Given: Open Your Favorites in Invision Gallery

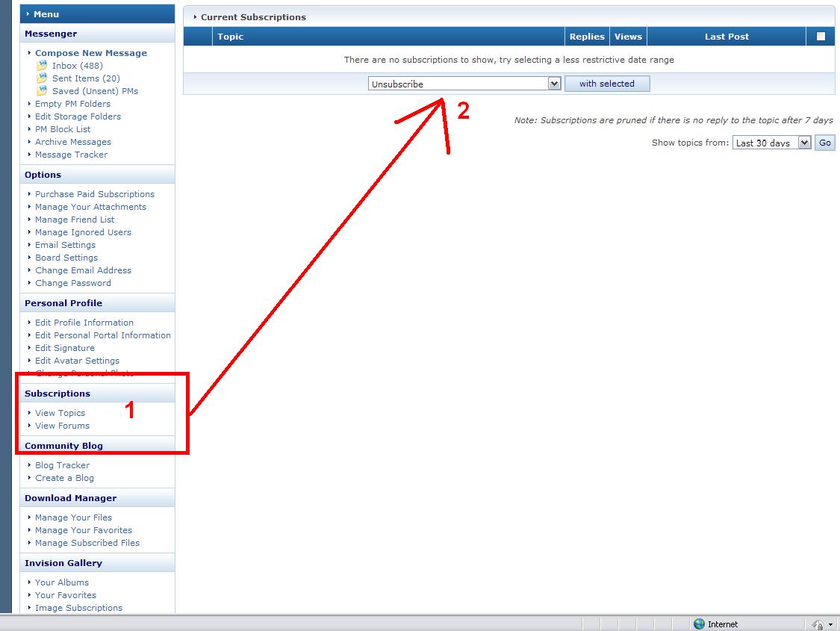Looking at the screenshot, I should (66, 595).
